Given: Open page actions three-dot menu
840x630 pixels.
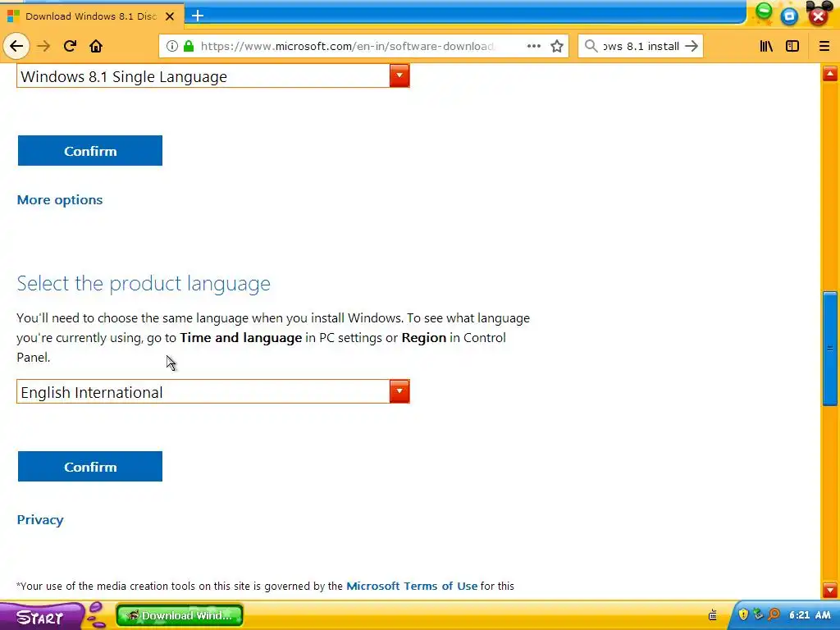Looking at the screenshot, I should (x=533, y=46).
